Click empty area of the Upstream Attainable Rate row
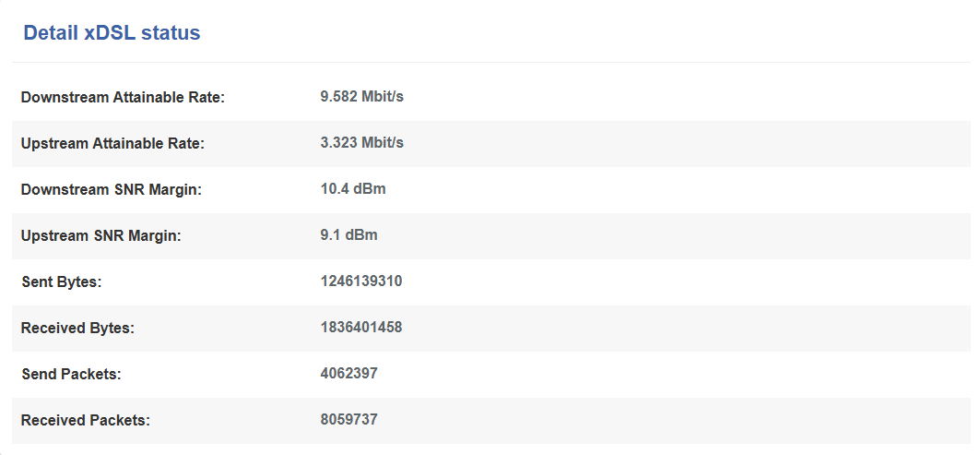Viewport: 980px width, 455px height. (x=688, y=144)
